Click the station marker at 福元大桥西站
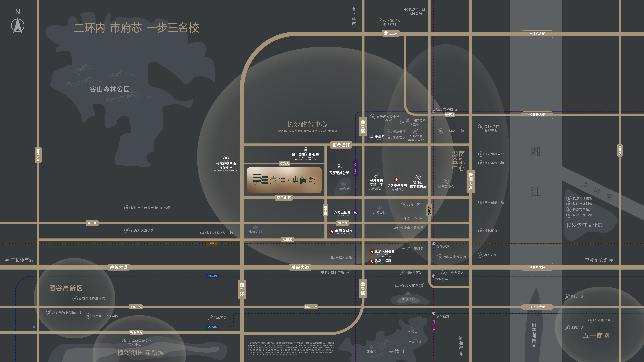The image size is (644, 362). point(434,112)
